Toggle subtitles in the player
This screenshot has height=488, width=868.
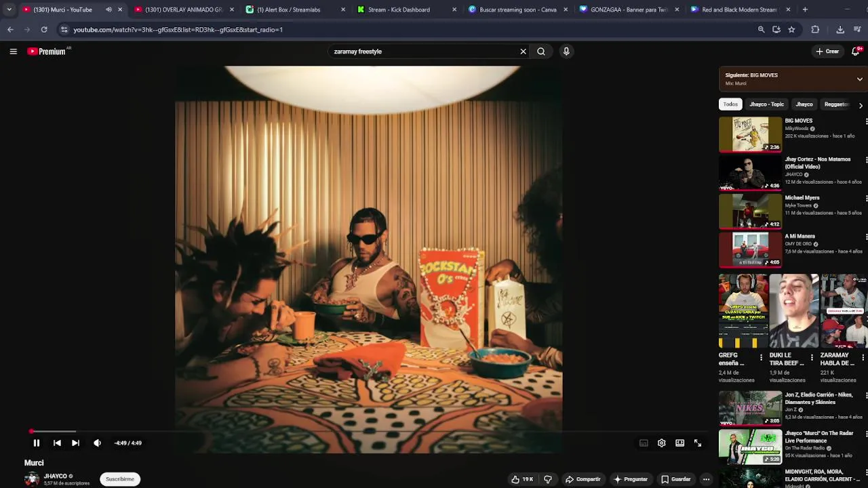644,443
